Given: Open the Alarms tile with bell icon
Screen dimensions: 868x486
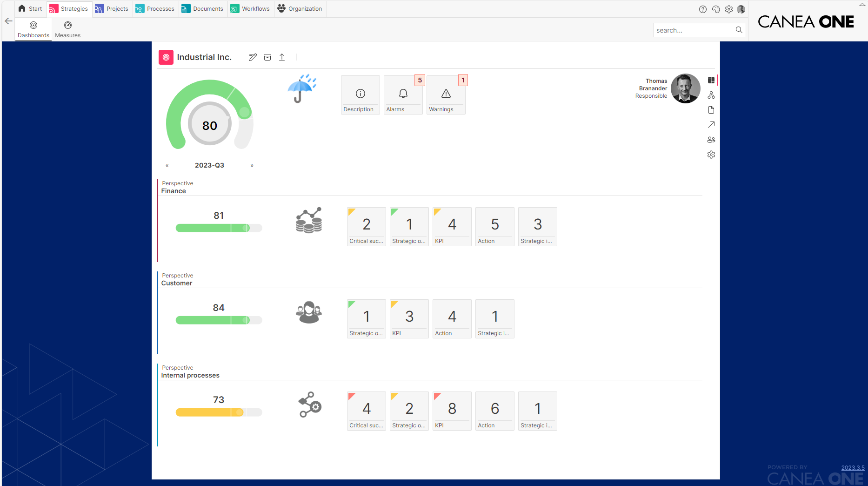Looking at the screenshot, I should [403, 95].
